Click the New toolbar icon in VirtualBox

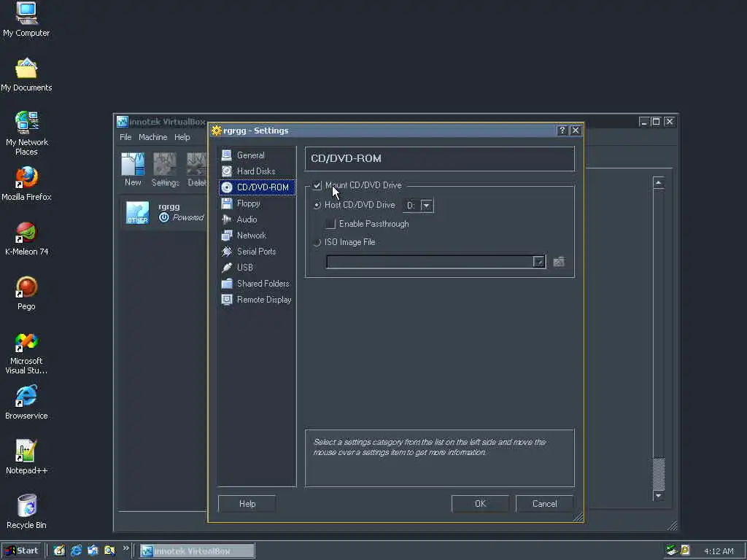pos(133,169)
